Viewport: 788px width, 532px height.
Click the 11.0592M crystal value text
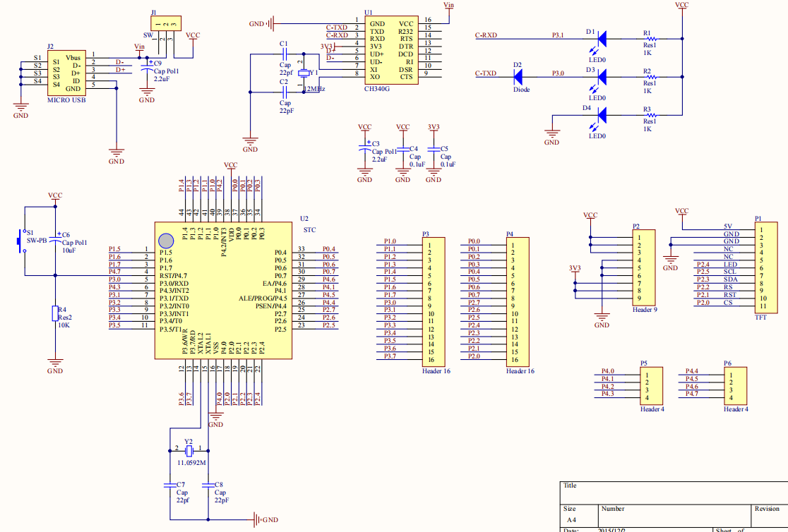[191, 463]
